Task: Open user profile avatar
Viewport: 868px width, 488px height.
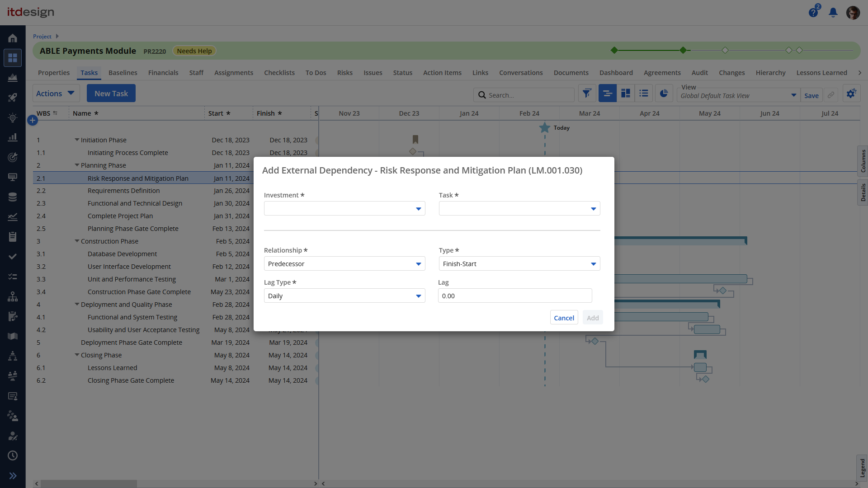Action: pyautogui.click(x=853, y=13)
